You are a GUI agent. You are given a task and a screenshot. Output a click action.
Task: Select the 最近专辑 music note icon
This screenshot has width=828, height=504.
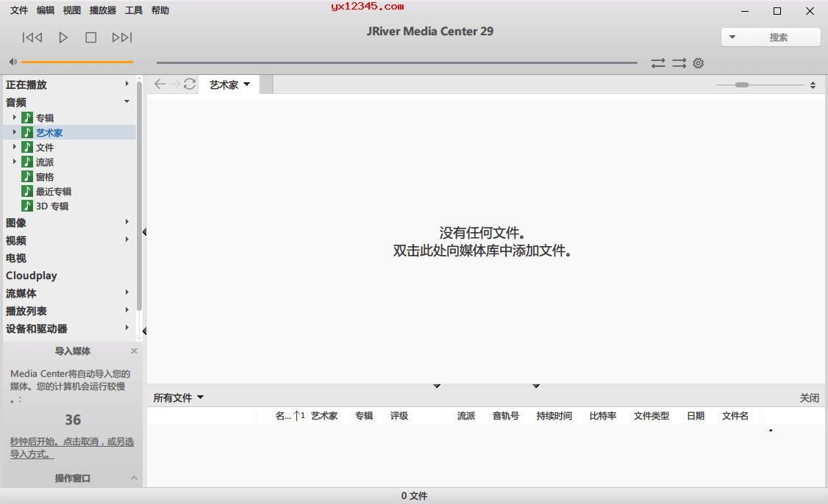click(27, 191)
